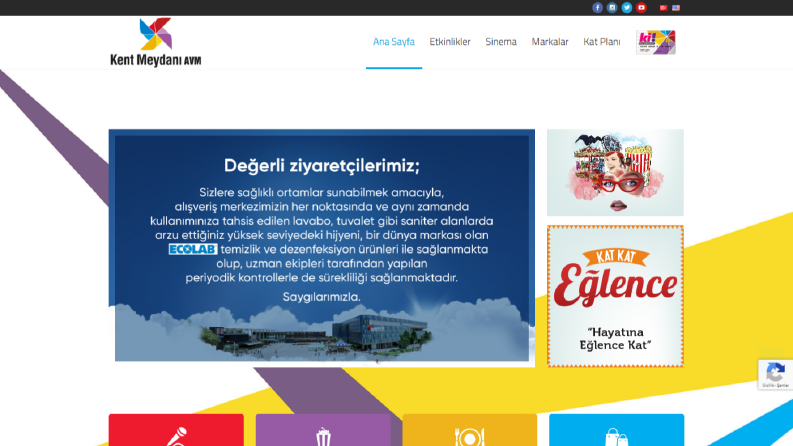
Task: Click the ECOLAB logo in the banner
Action: tap(193, 249)
